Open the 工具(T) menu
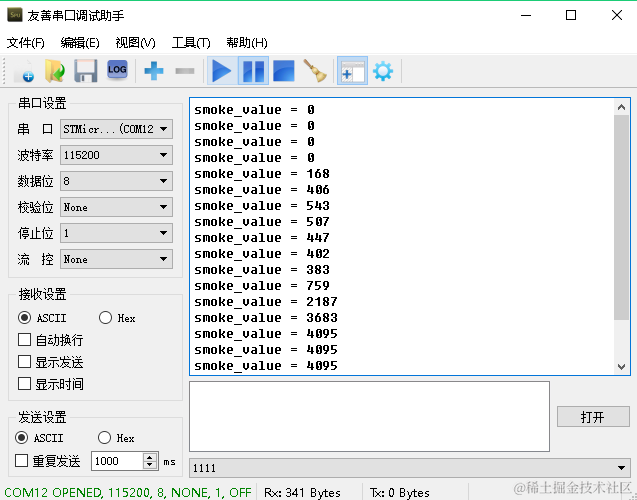 191,42
